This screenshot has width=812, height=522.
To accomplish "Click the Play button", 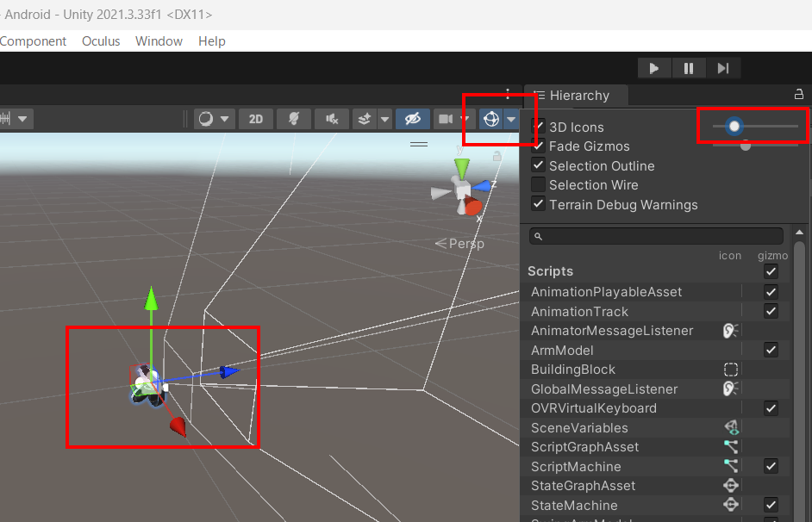I will point(654,68).
